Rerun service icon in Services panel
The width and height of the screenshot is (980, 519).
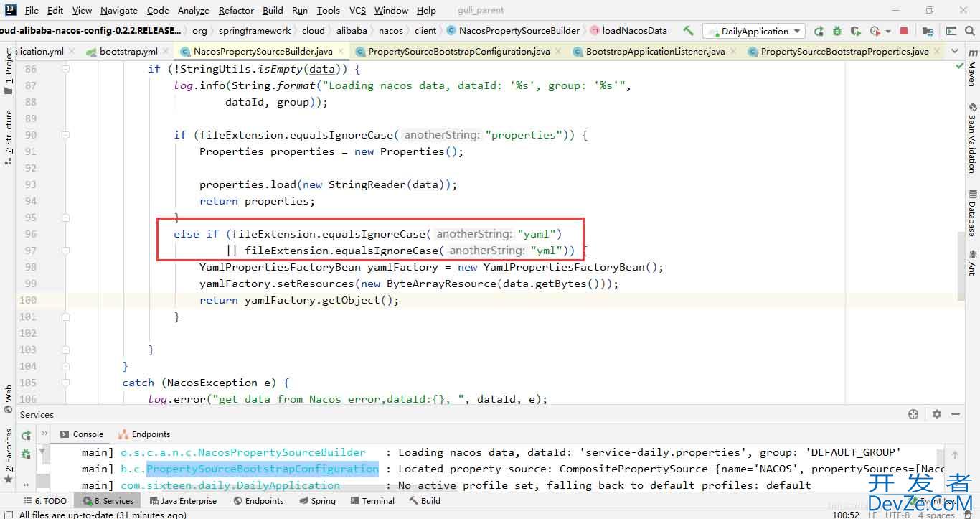pos(26,435)
